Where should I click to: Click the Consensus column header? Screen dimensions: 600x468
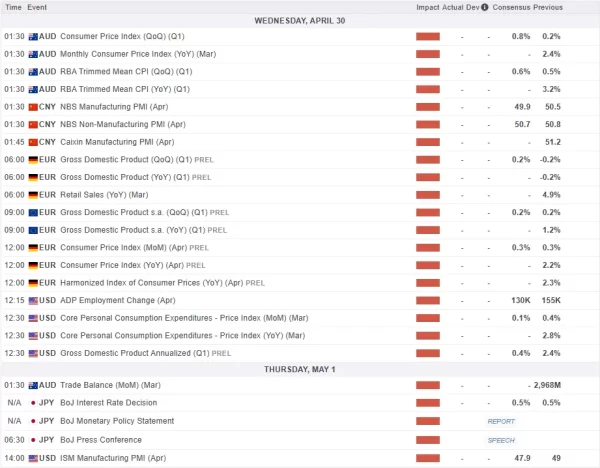tap(511, 7)
